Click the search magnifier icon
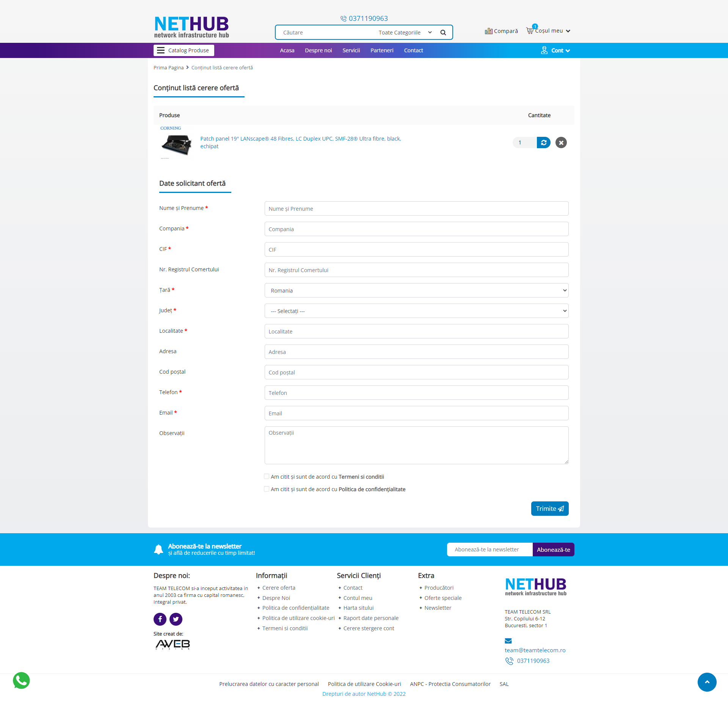The height and width of the screenshot is (703, 728). click(x=443, y=33)
